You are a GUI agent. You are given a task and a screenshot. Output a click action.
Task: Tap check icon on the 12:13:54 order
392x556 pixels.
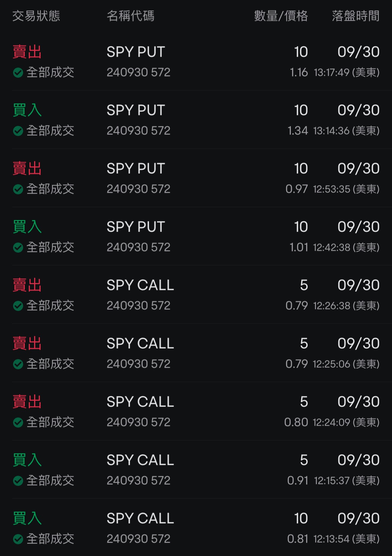coord(18,539)
